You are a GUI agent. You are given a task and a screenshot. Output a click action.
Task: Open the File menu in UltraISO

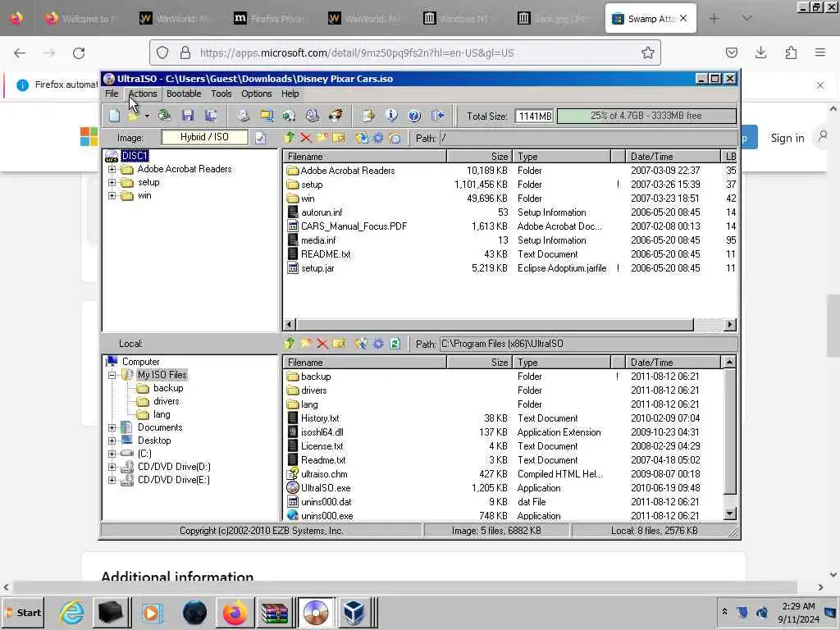tap(112, 94)
